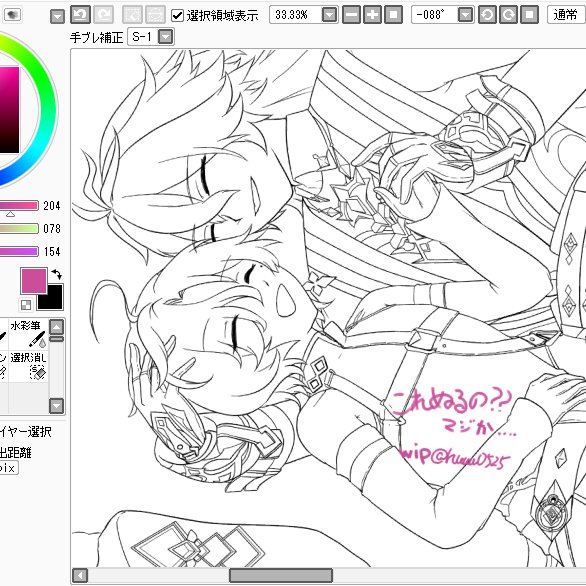
Task: Click the Redo arrow in the top toolbar
Action: [104, 15]
